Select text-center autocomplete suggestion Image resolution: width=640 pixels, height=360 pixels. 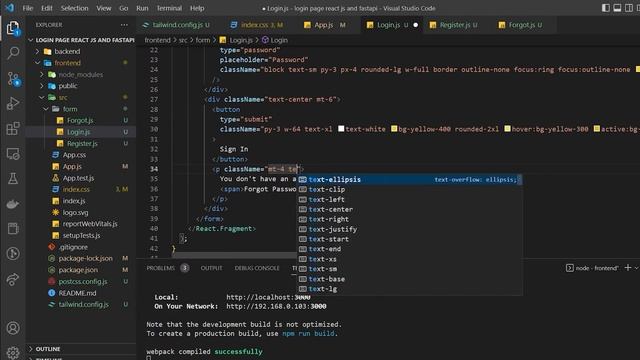click(x=409, y=209)
